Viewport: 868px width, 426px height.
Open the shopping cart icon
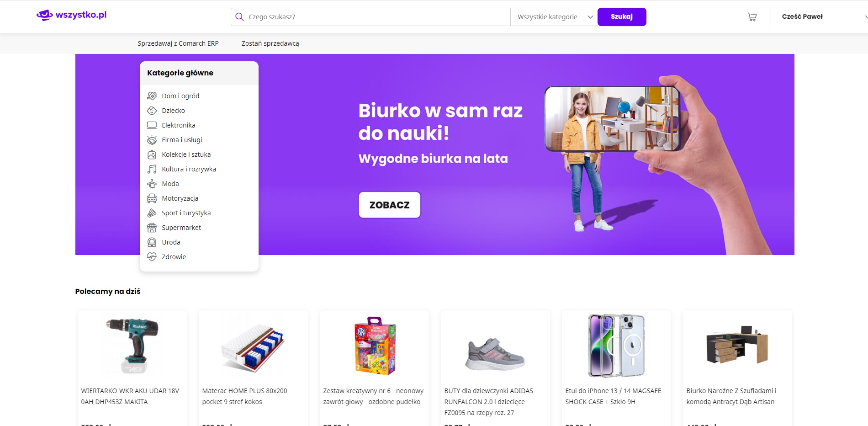[x=752, y=17]
